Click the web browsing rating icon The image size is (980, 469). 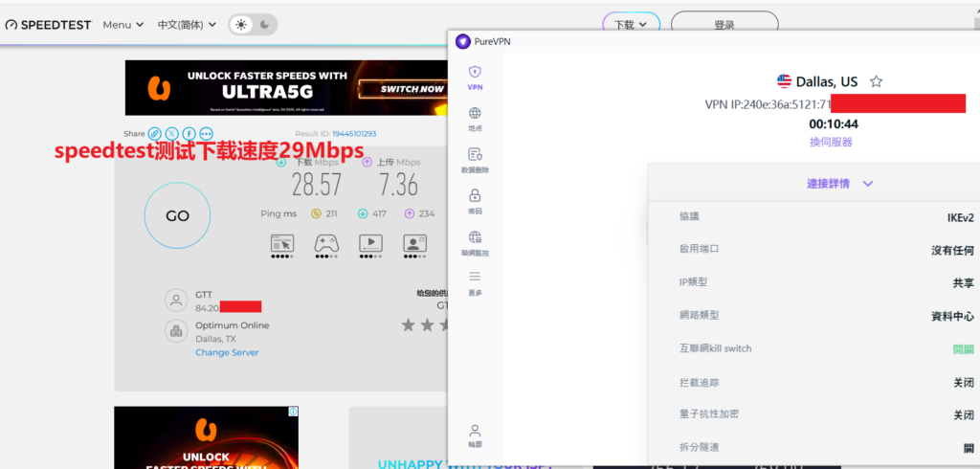click(x=282, y=244)
